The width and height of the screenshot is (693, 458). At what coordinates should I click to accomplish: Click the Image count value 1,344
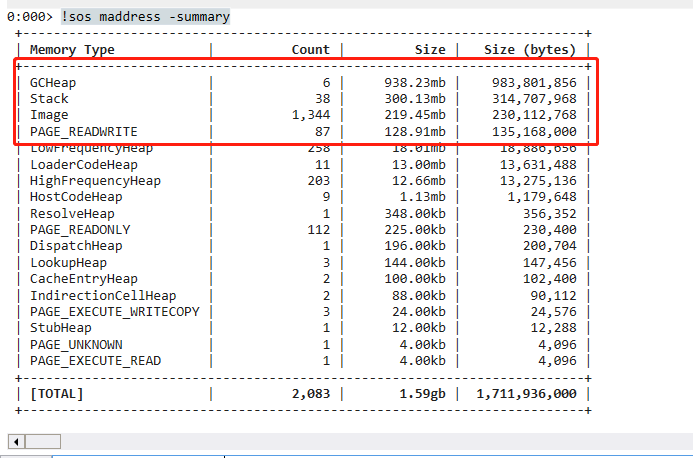tap(309, 115)
